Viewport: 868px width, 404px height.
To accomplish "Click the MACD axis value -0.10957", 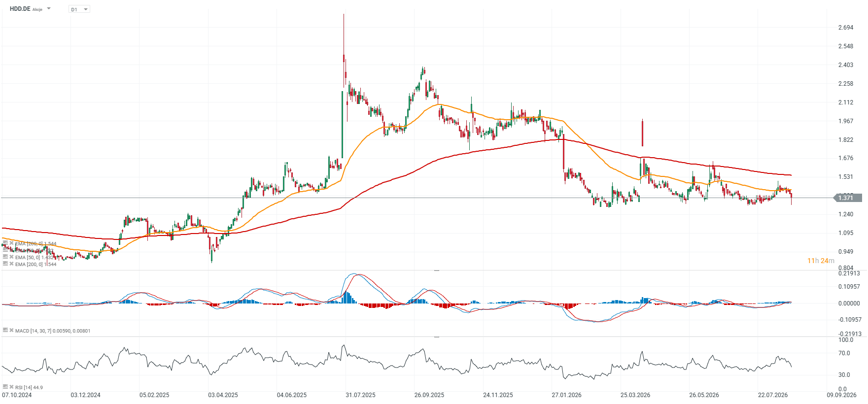I will click(x=849, y=320).
